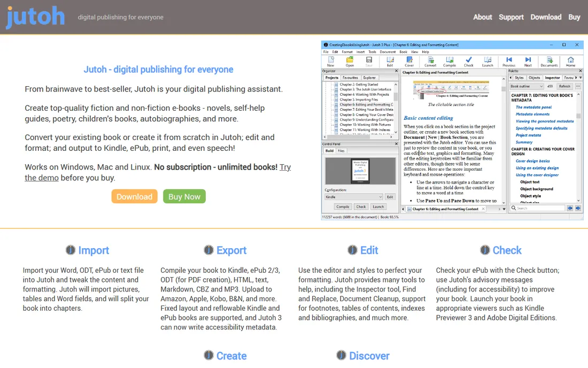Open the Documents toolbar icon

(x=549, y=62)
